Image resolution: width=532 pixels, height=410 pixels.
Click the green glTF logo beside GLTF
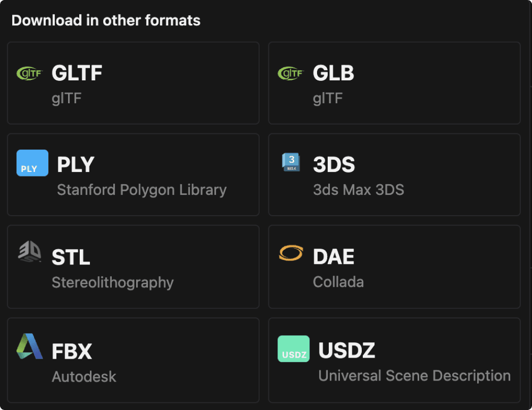(29, 73)
